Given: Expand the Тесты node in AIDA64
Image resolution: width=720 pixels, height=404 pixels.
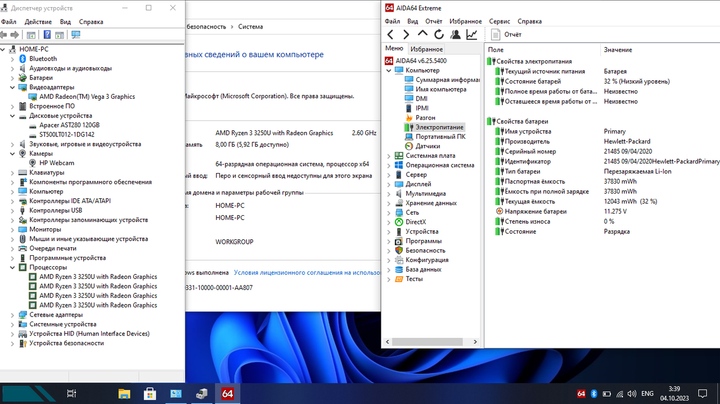Looking at the screenshot, I should coord(389,279).
